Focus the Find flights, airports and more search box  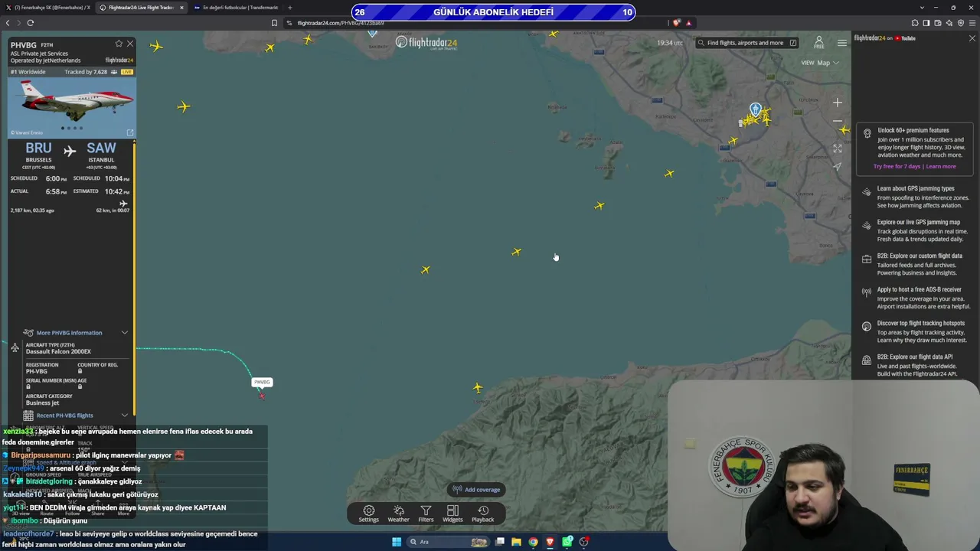[x=748, y=43]
